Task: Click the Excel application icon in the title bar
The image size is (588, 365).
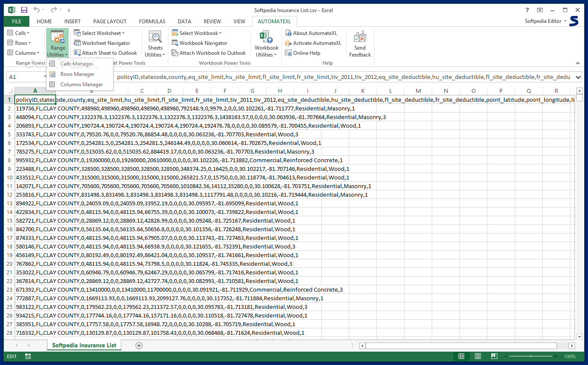Action: [x=11, y=10]
